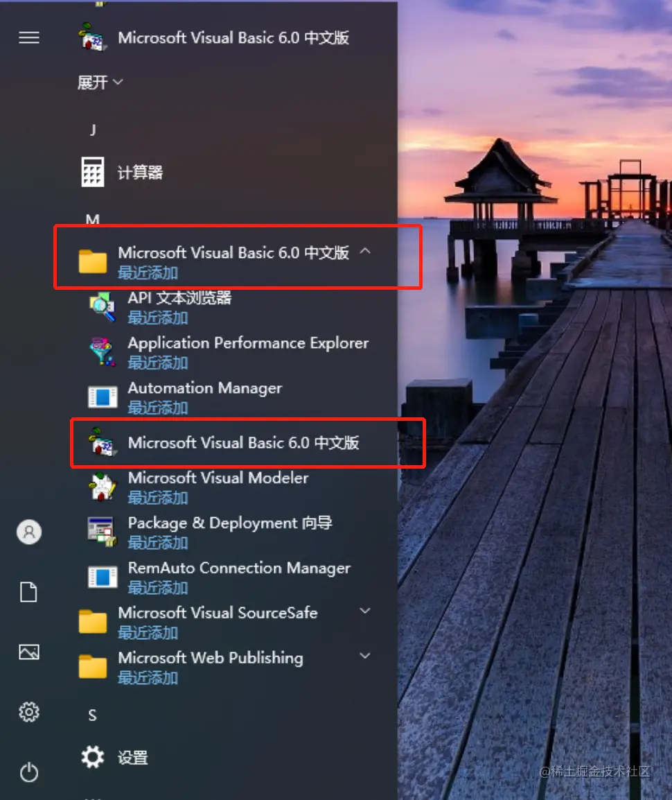Open the Settings gear in the sidebar
The image size is (672, 800).
29,712
